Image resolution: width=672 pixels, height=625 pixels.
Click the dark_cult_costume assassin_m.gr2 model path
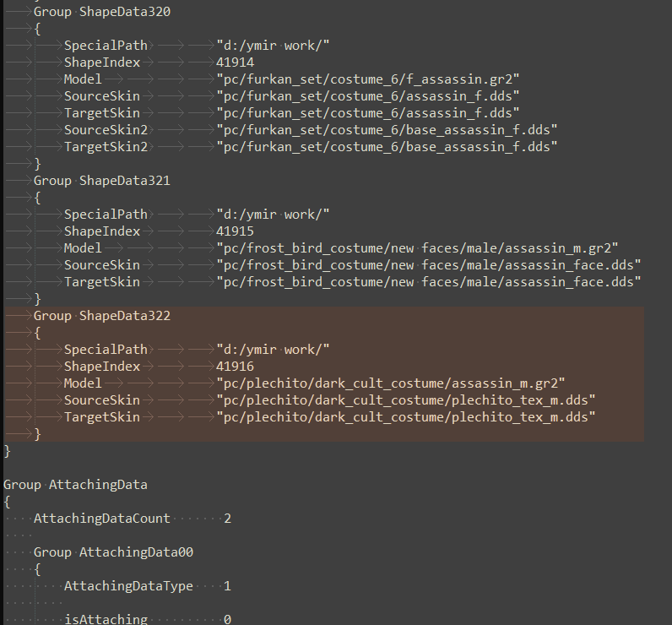pos(390,383)
